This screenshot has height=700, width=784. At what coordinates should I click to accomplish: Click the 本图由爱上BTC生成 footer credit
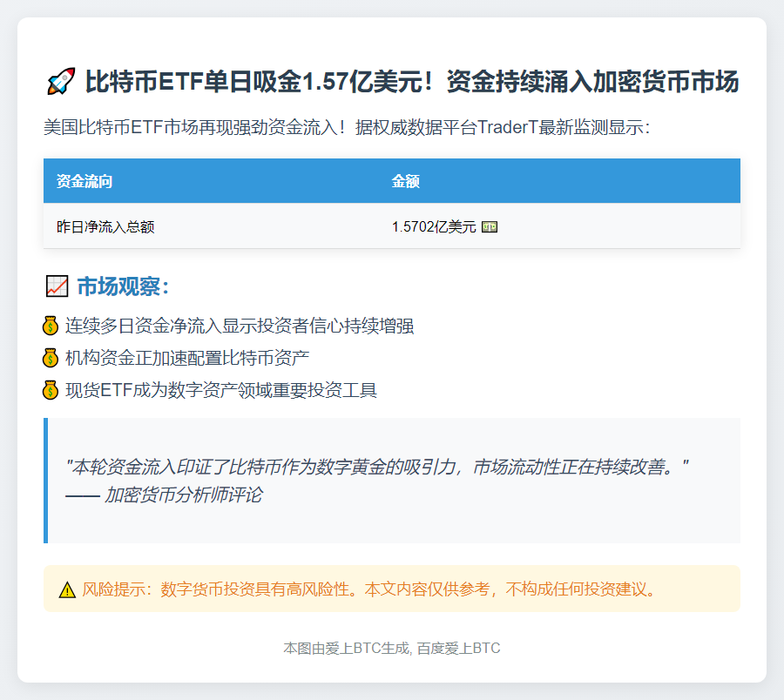(x=391, y=648)
